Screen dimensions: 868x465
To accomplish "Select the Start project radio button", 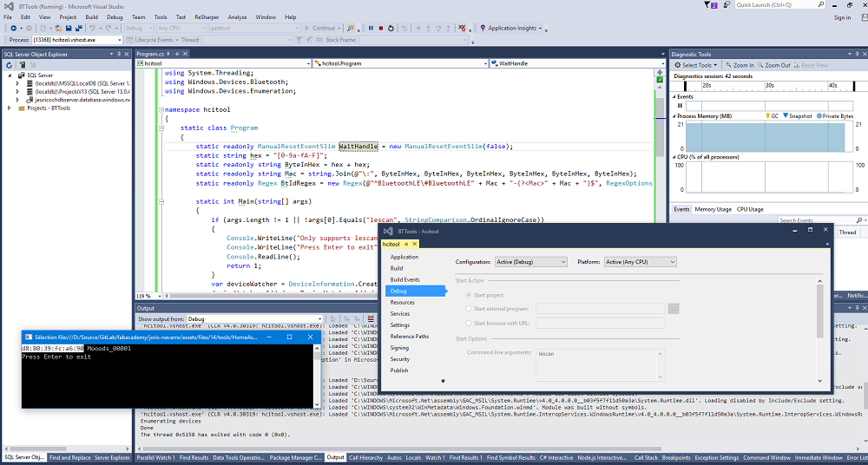I will [469, 295].
